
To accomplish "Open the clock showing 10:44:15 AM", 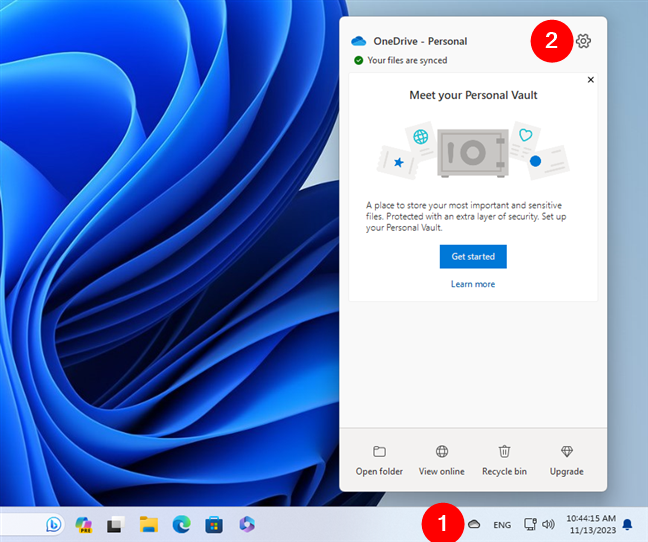I will click(x=591, y=524).
